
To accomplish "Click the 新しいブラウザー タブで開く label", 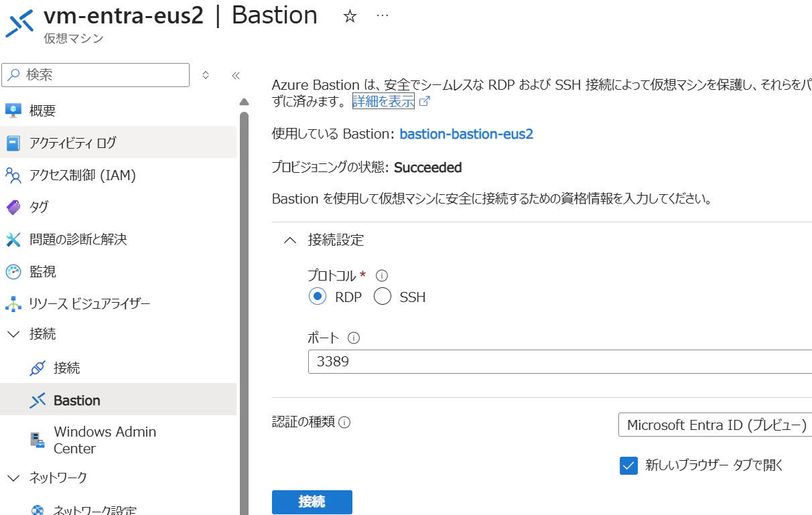I will pyautogui.click(x=714, y=465).
